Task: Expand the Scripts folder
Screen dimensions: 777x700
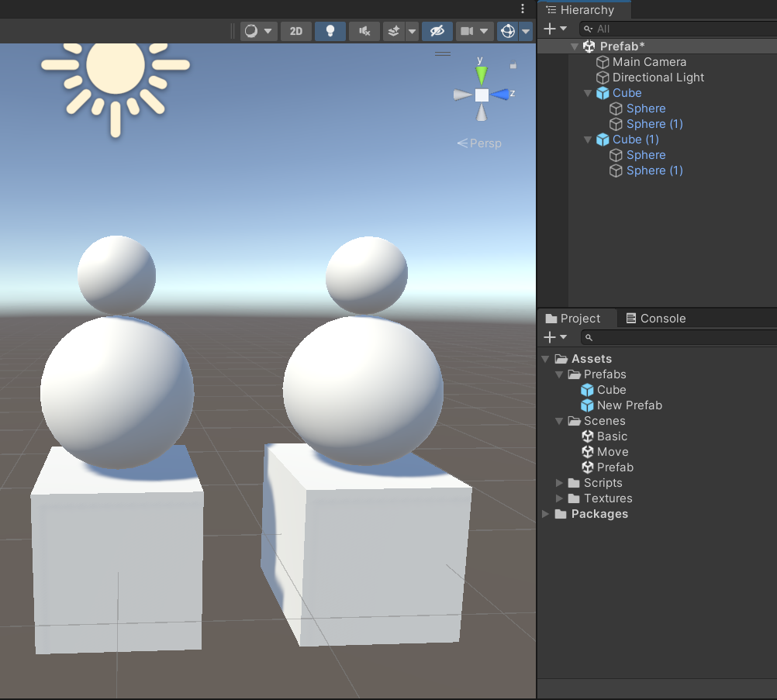Action: 559,482
